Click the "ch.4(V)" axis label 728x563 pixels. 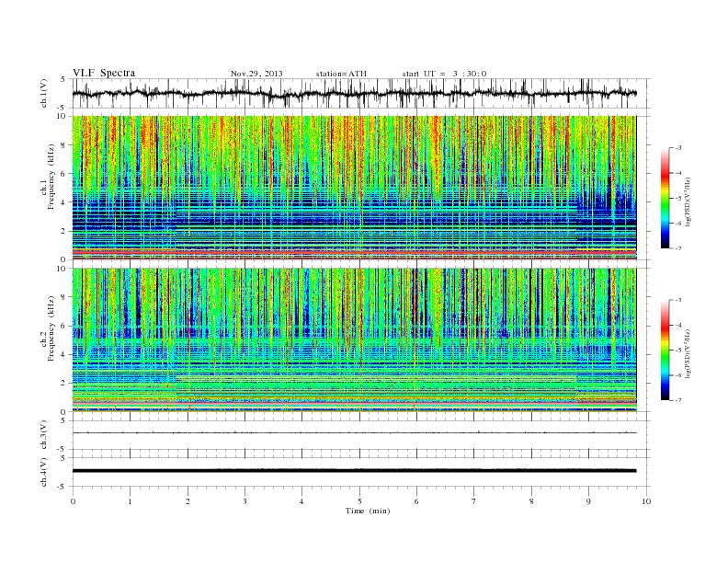point(44,472)
